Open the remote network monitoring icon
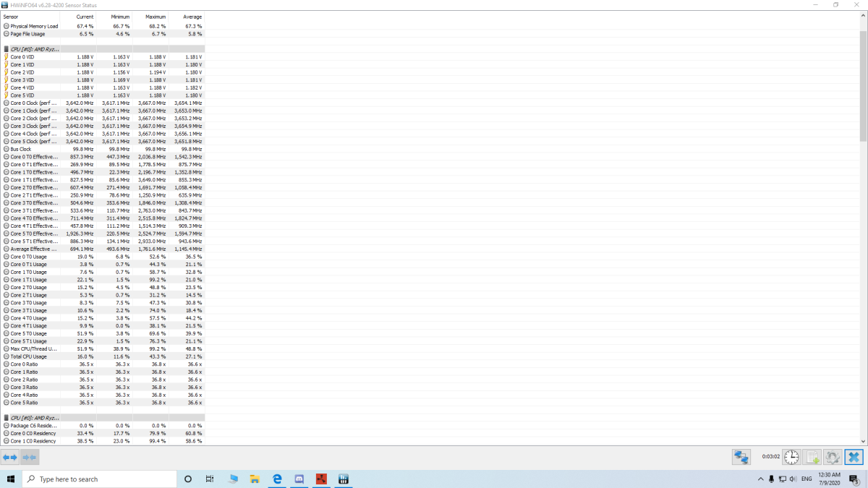Screen dimensions: 868x488 (741, 457)
